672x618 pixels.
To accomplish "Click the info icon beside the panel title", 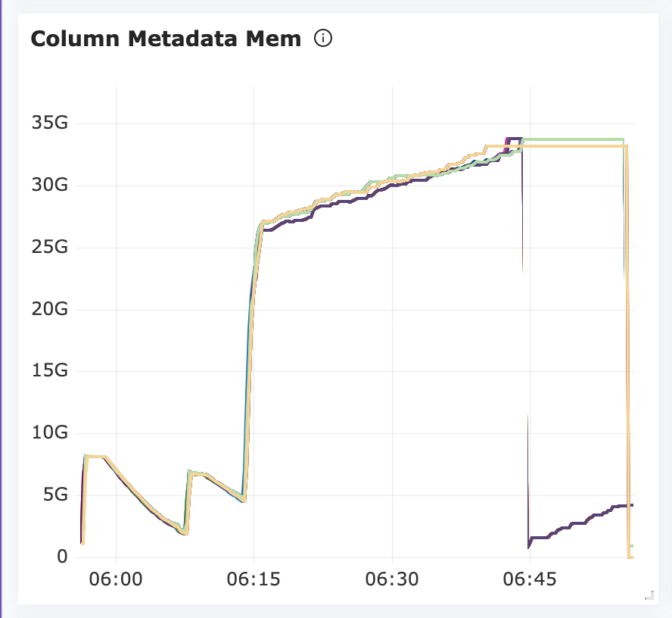I will 323,39.
